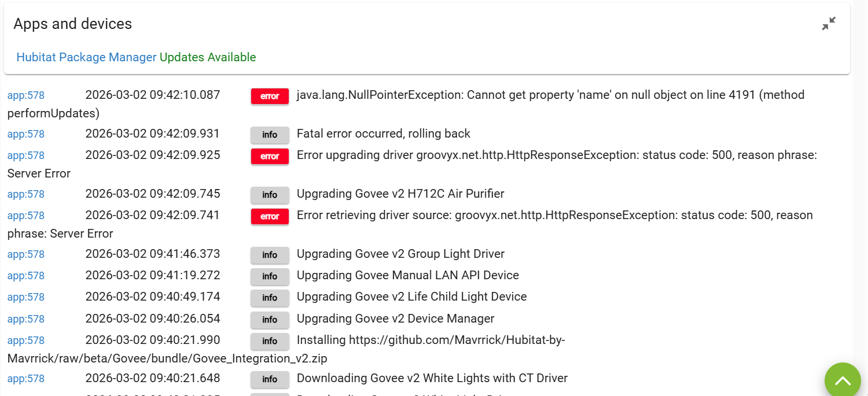Click info badge for Group Light Driver
Viewport: 868px width, 396px height.
(x=270, y=255)
